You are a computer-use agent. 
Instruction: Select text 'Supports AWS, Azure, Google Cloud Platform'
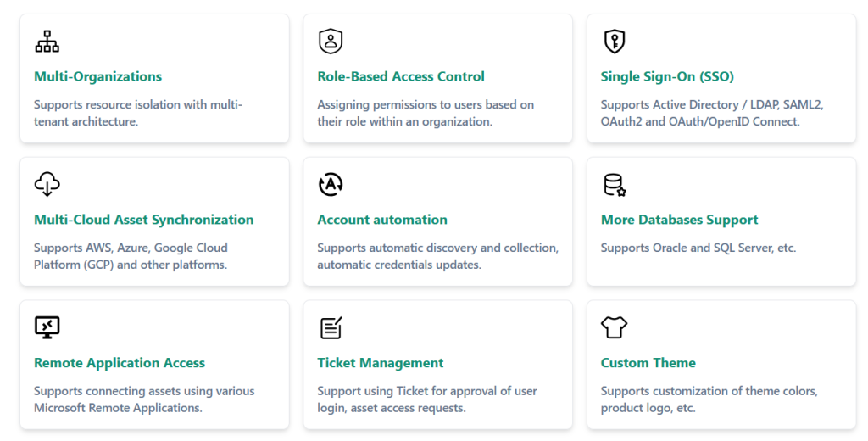131,256
